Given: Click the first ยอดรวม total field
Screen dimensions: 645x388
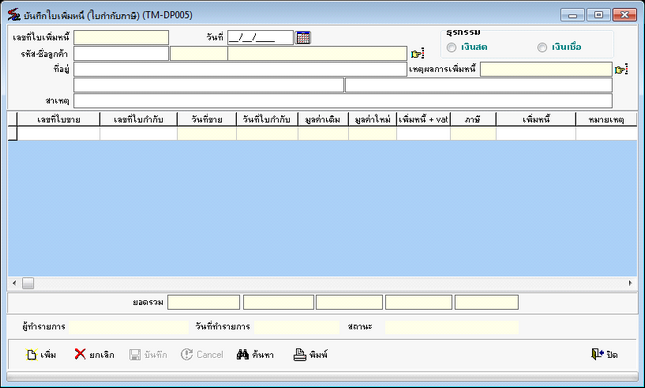Looking at the screenshot, I should point(204,302).
